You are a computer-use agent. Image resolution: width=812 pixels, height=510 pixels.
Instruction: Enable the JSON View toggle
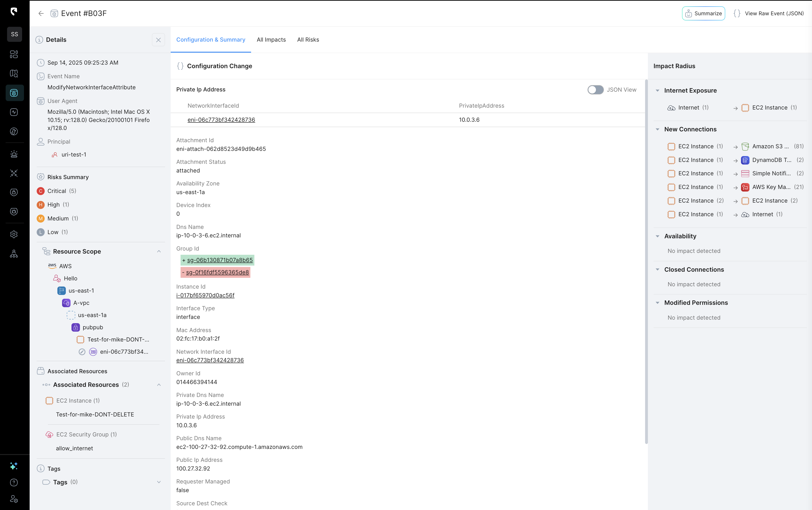coord(595,90)
